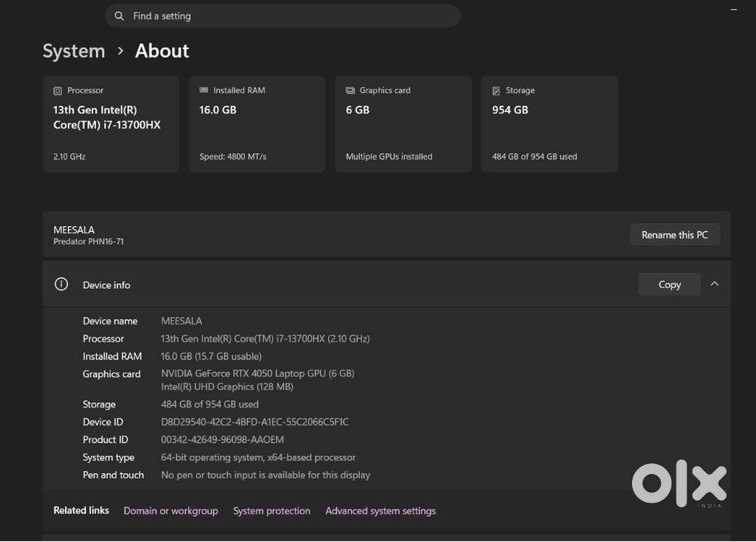Open Advanced system settings link

pyautogui.click(x=380, y=511)
